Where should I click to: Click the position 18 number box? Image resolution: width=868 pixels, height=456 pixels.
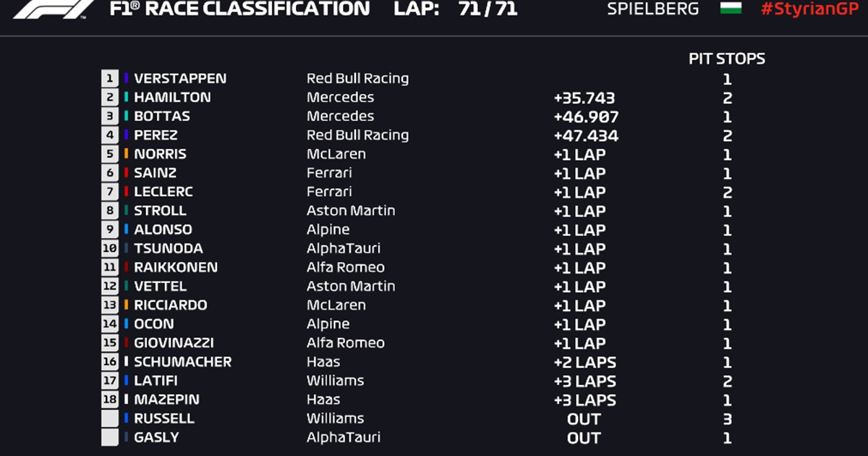[110, 400]
